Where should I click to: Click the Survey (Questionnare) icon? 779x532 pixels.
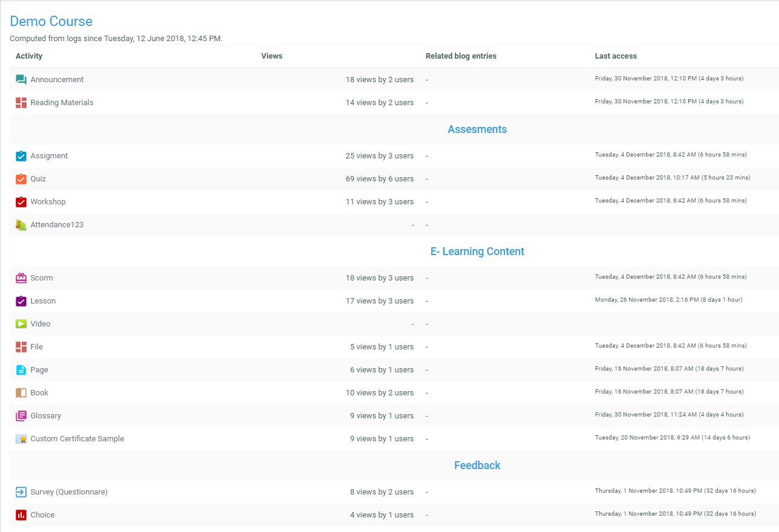tap(21, 492)
